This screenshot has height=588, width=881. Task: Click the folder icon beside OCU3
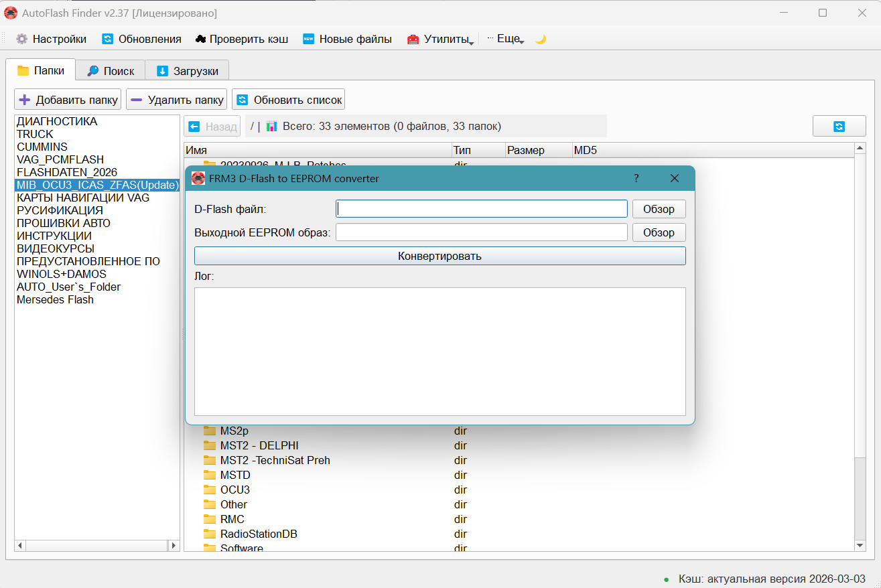coord(210,490)
